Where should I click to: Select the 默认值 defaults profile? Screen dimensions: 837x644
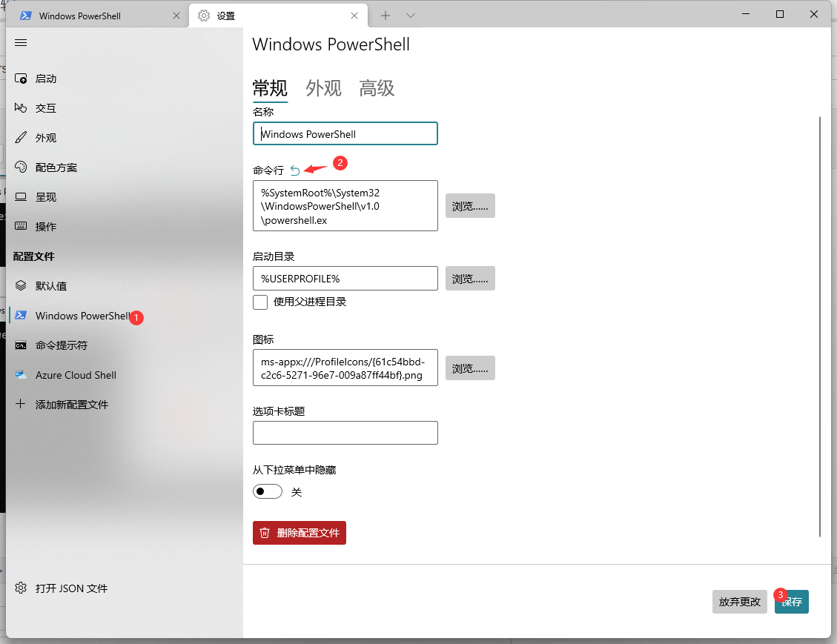[x=126, y=286]
